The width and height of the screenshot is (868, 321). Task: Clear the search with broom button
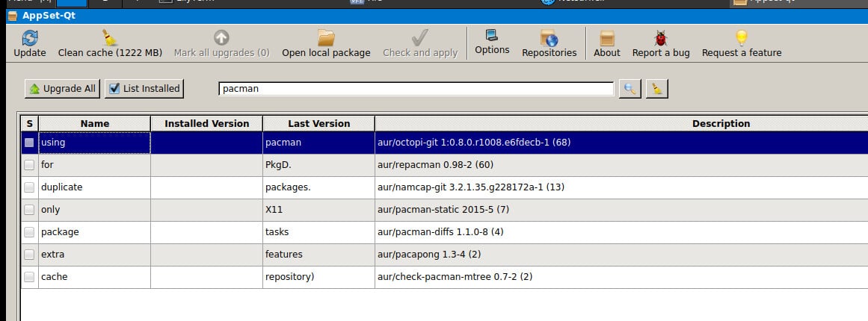[657, 89]
